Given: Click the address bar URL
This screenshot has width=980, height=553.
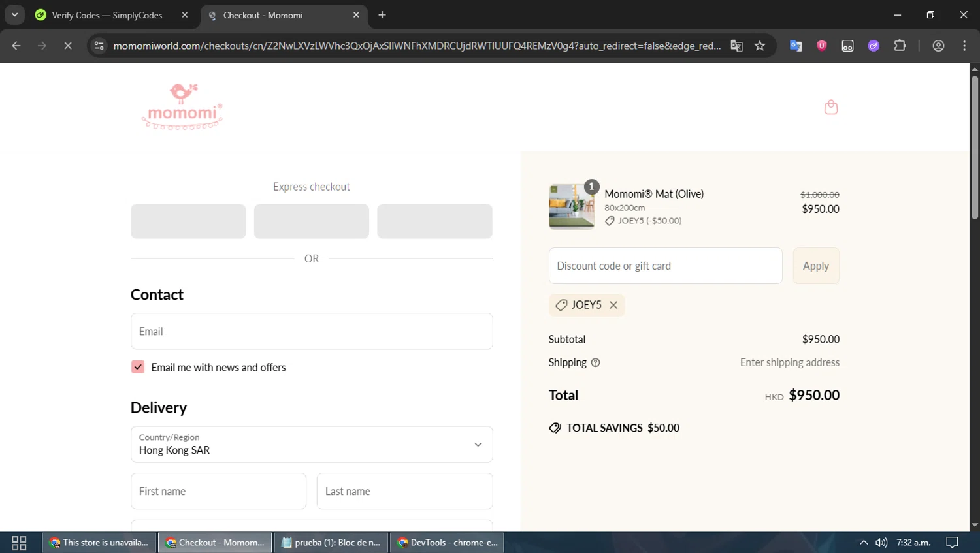Looking at the screenshot, I should tap(417, 46).
